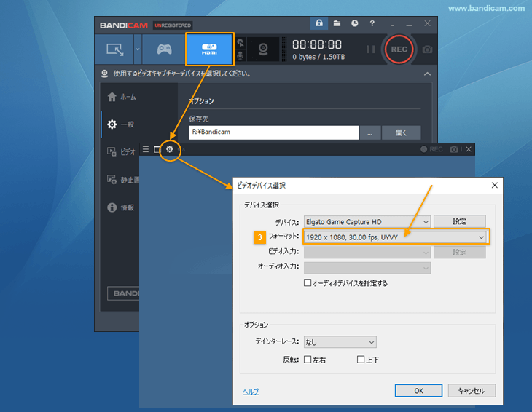Open the ヘルプ link

coord(251,392)
